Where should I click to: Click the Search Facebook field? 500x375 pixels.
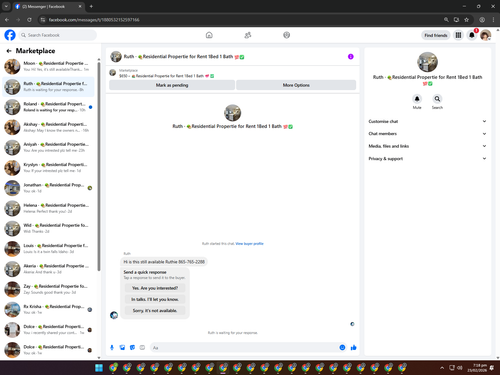pos(58,35)
